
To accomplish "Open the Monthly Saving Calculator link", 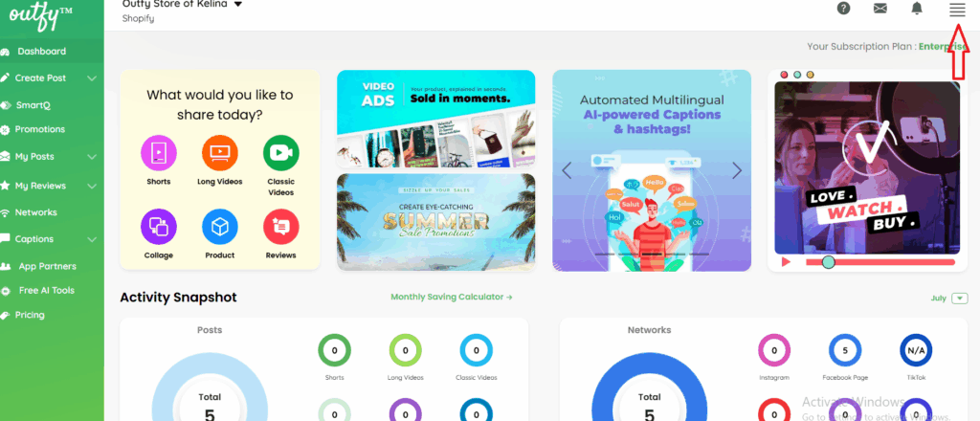I will pos(452,297).
